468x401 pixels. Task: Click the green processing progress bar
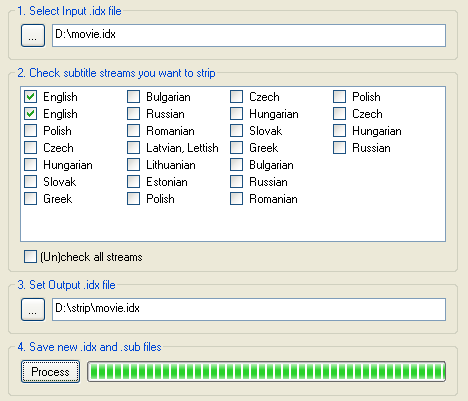(x=266, y=371)
